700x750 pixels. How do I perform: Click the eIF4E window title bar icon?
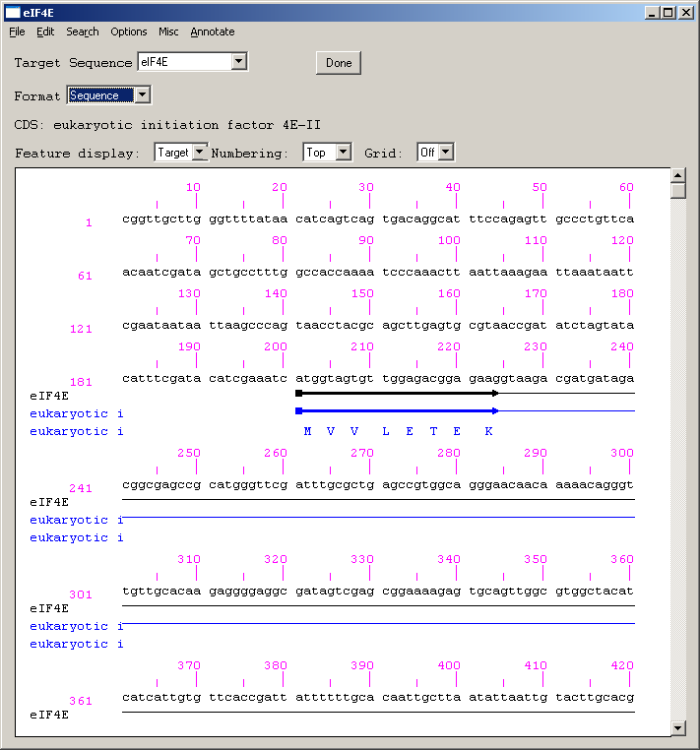[12, 12]
